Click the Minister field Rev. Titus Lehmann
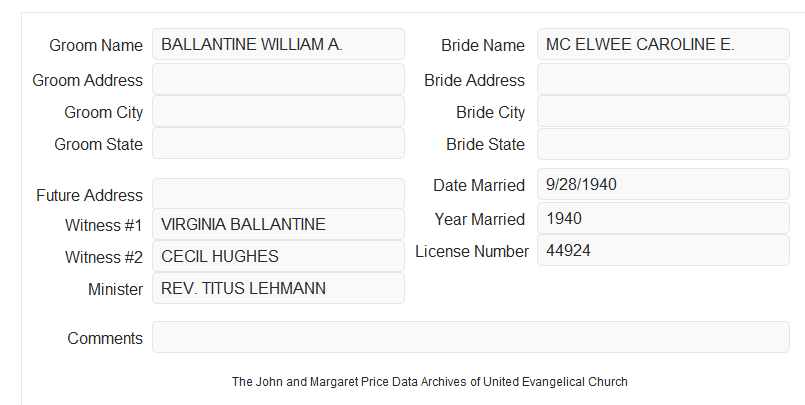The width and height of the screenshot is (805, 405). [x=278, y=288]
